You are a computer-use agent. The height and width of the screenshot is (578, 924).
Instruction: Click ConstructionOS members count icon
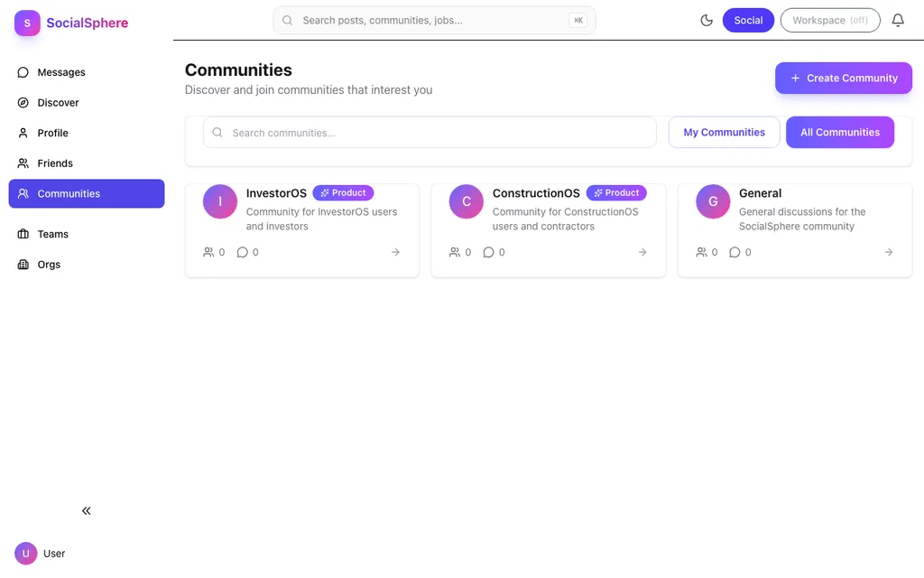click(455, 253)
